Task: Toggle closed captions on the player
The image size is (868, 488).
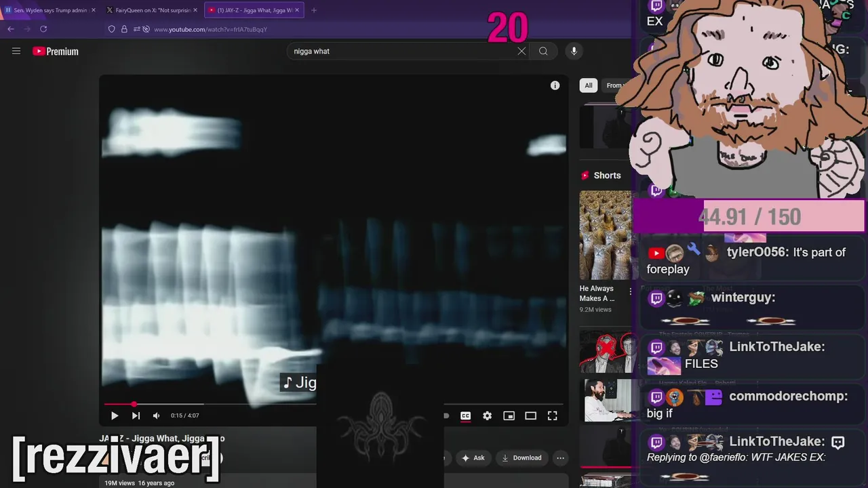Action: coord(465,415)
